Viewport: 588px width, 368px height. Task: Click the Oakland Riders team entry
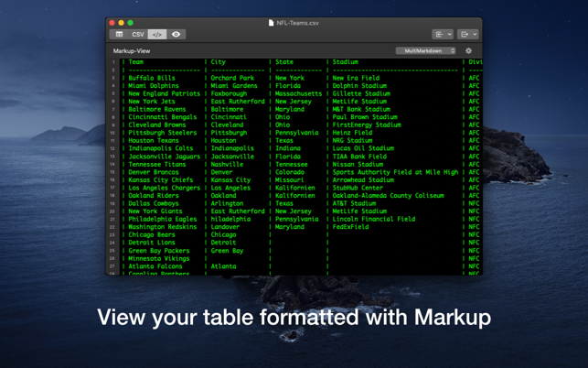coord(154,196)
